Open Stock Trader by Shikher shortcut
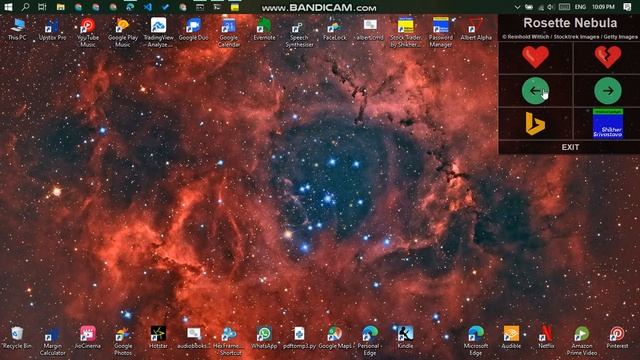 click(x=405, y=32)
